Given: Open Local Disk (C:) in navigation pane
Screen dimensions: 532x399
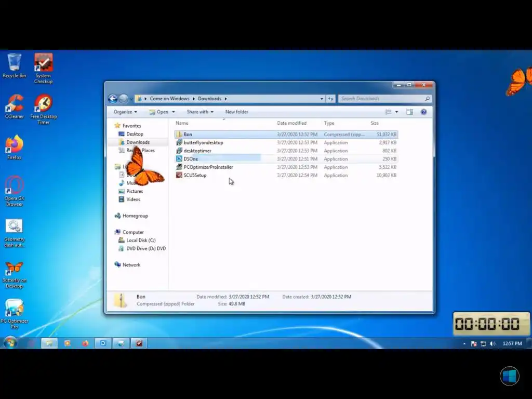Looking at the screenshot, I should 137,240.
